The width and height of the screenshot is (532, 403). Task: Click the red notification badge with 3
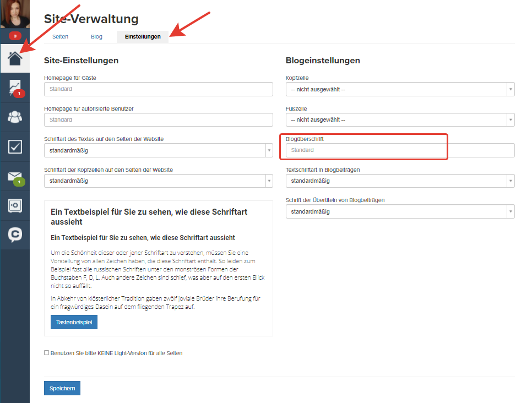click(15, 36)
